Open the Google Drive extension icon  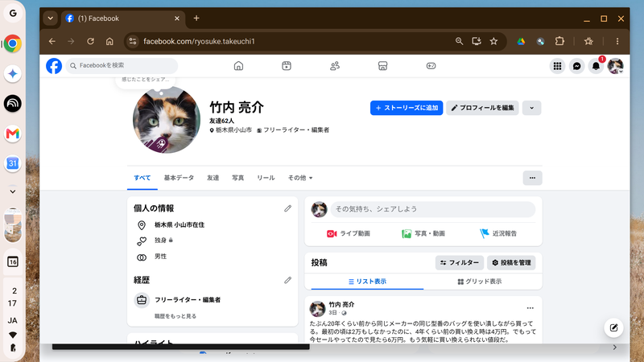point(521,41)
